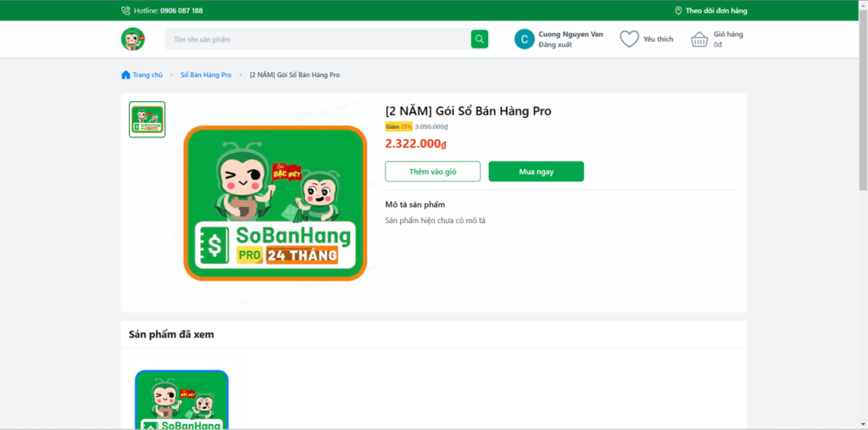Open the shopping basket icon

click(699, 39)
